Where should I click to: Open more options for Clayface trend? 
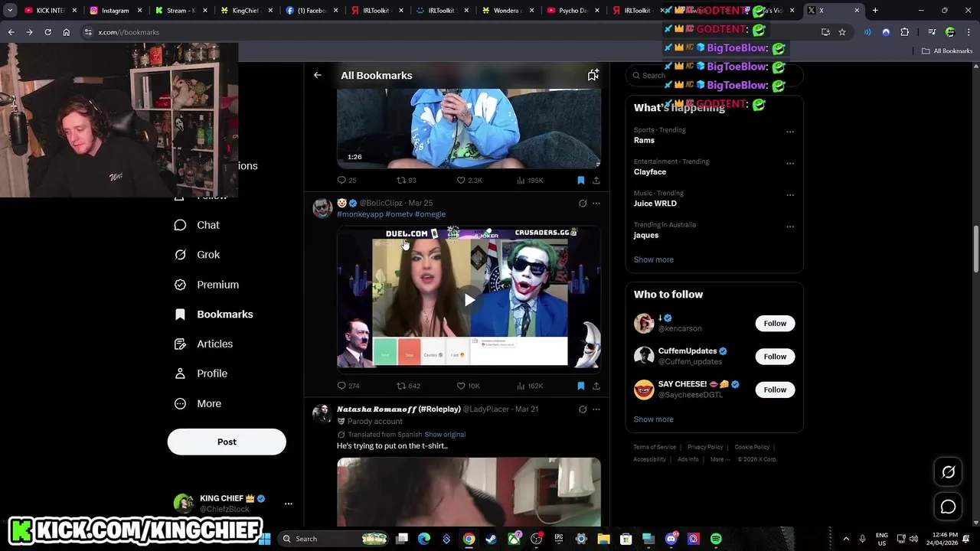[x=790, y=163]
